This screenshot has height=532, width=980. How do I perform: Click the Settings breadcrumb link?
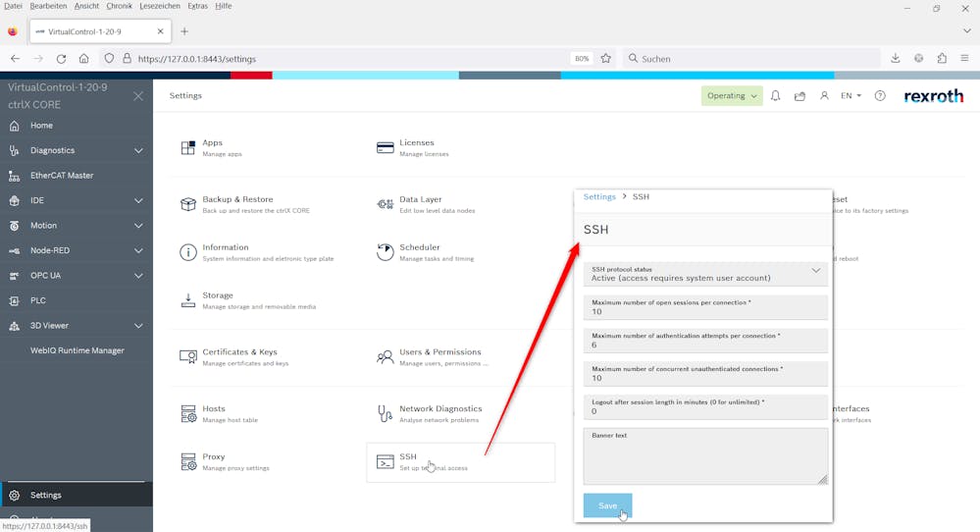coord(599,196)
